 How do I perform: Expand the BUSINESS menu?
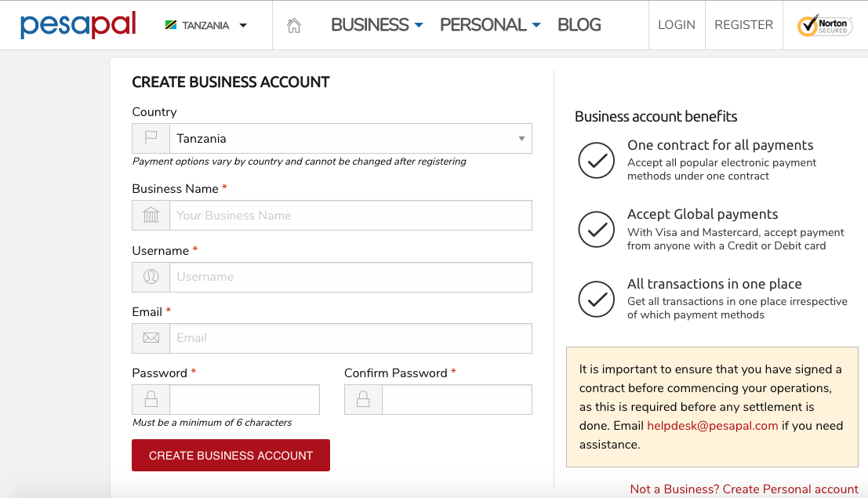tap(376, 25)
